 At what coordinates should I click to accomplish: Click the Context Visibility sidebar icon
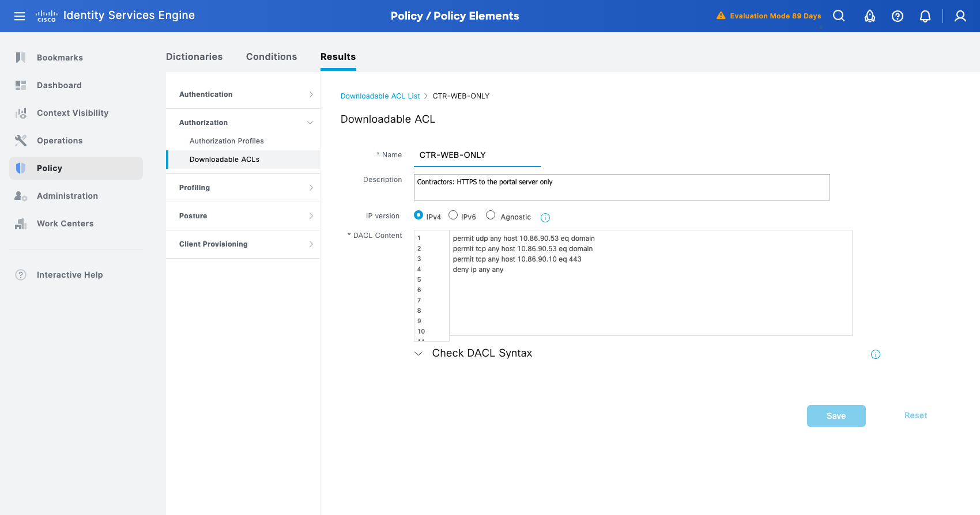click(x=21, y=113)
